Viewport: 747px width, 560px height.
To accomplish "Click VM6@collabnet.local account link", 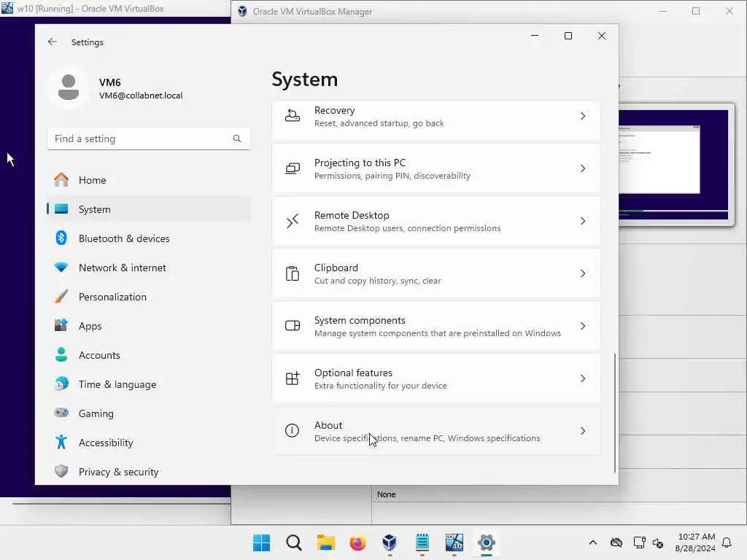I will 141,96.
